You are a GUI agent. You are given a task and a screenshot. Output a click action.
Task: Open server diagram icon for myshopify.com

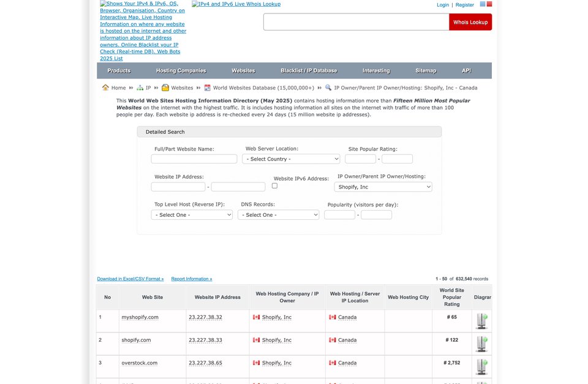[482, 321]
